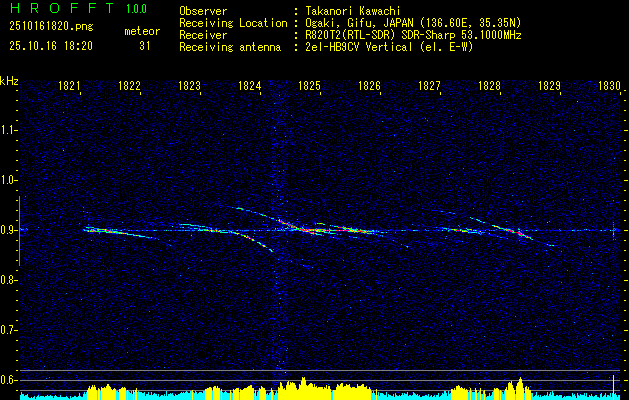
Task: Click the meteor label
Action: click(x=142, y=31)
